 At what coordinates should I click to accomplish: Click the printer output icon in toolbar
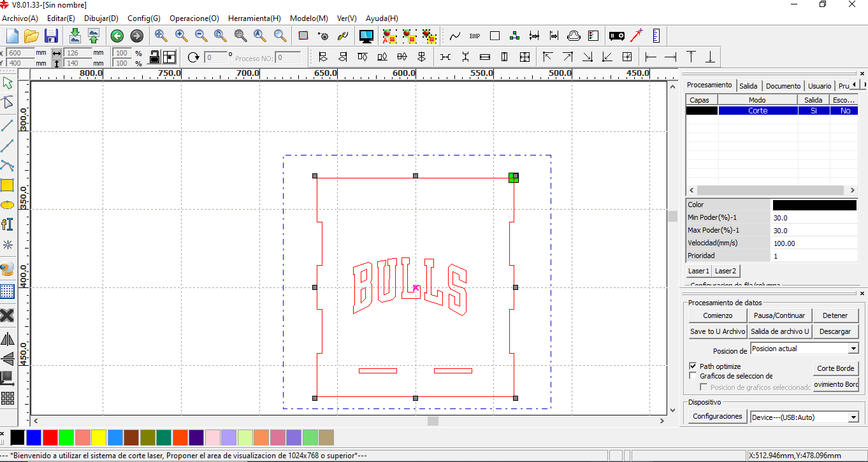click(574, 36)
